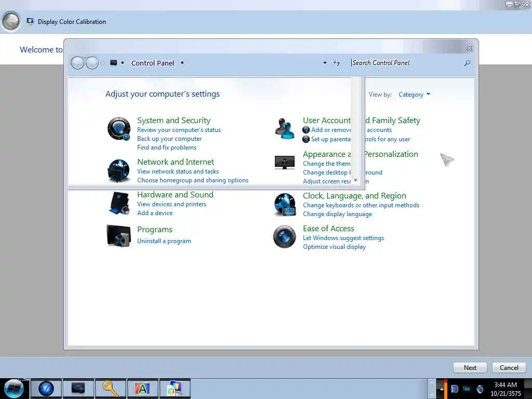Click the search magnifier icon
532x399 pixels.
(467, 63)
